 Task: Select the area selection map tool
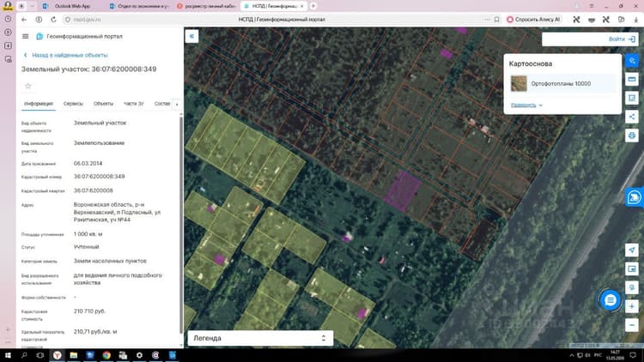632,98
